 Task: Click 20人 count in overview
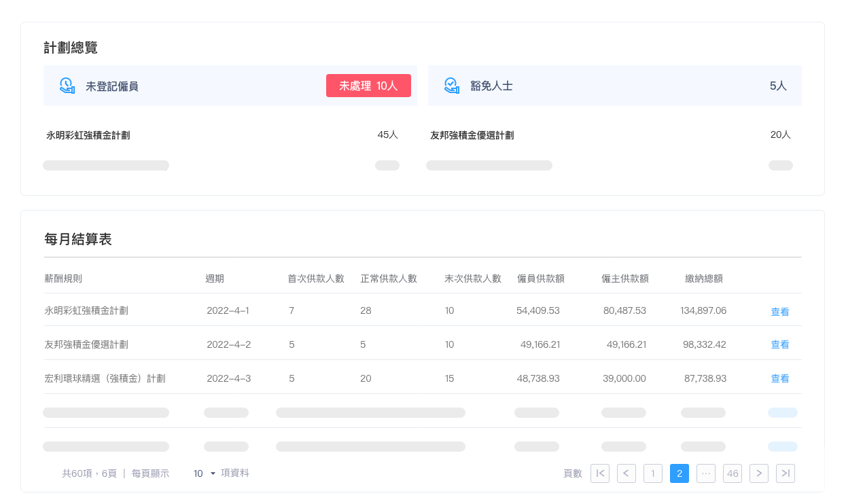(x=781, y=134)
